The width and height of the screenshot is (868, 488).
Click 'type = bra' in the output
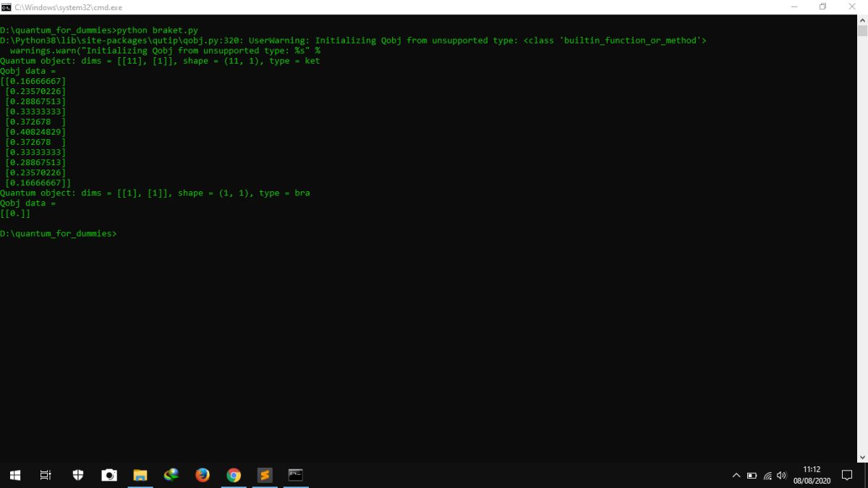pos(284,193)
